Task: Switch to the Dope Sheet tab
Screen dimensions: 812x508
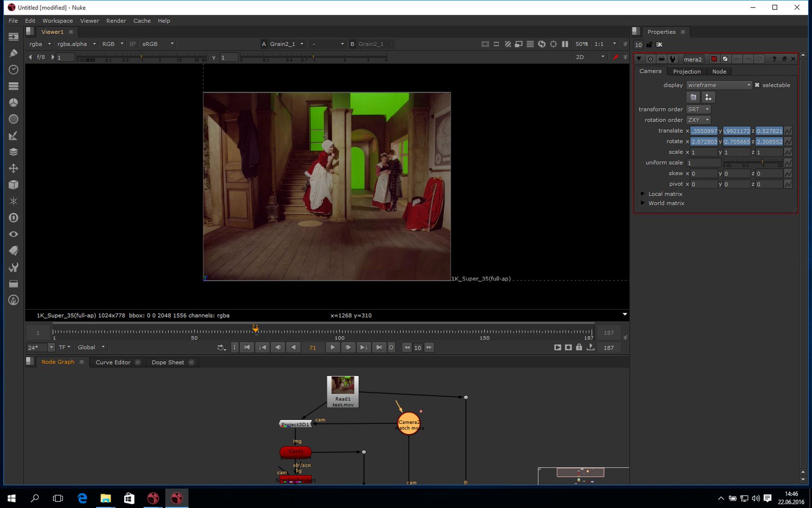Action: (168, 362)
